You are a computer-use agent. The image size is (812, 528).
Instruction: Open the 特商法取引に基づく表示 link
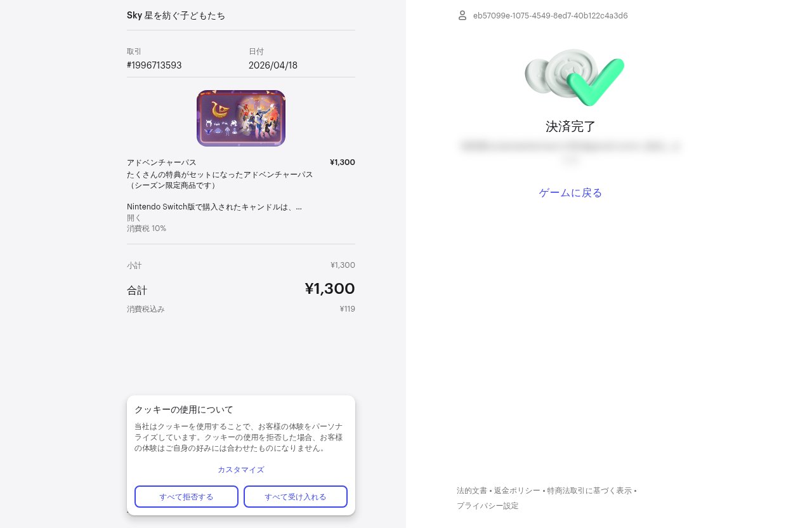[x=589, y=491]
